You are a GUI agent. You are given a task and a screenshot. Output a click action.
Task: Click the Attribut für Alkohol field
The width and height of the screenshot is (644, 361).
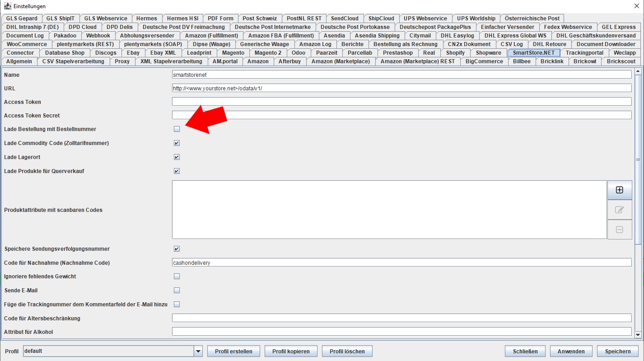point(401,332)
